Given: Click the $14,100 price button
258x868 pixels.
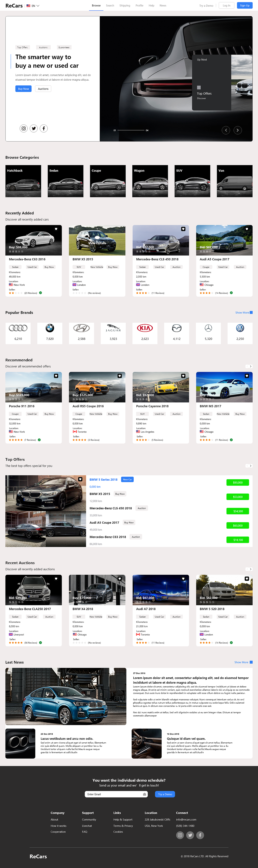Looking at the screenshot, I should (238, 540).
